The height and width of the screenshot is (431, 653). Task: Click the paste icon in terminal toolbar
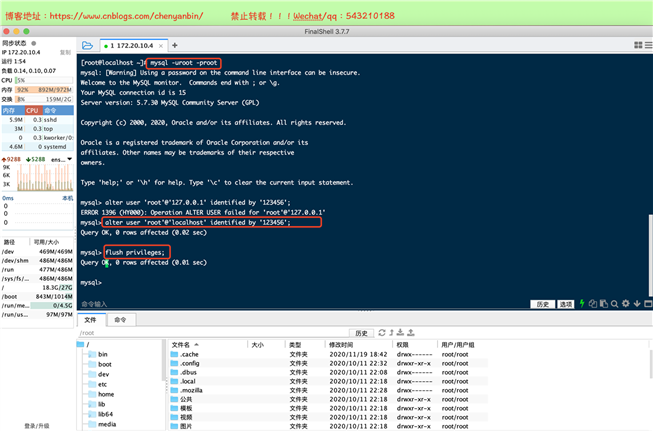(x=603, y=304)
